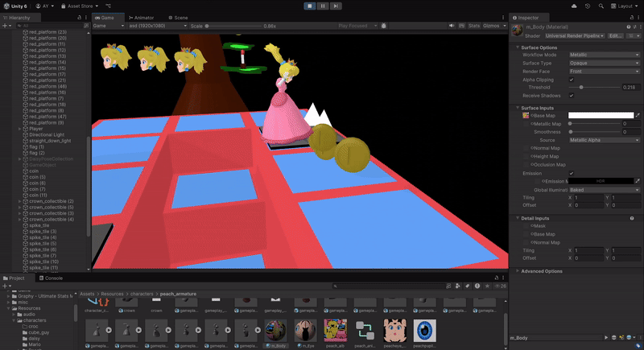644x350 pixels.
Task: Open the Render Face Front dropdown
Action: coord(604,72)
